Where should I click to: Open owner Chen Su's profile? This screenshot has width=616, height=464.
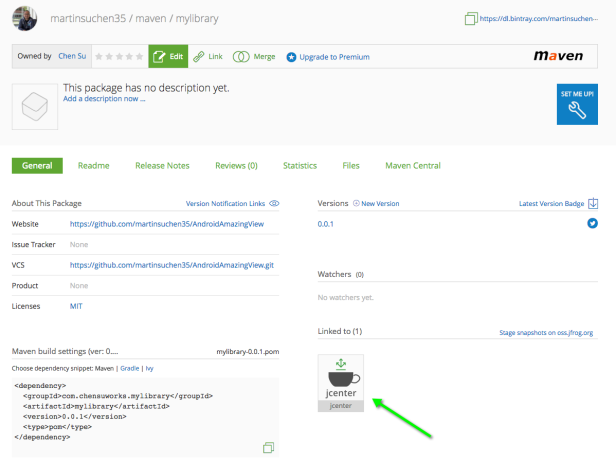(72, 56)
